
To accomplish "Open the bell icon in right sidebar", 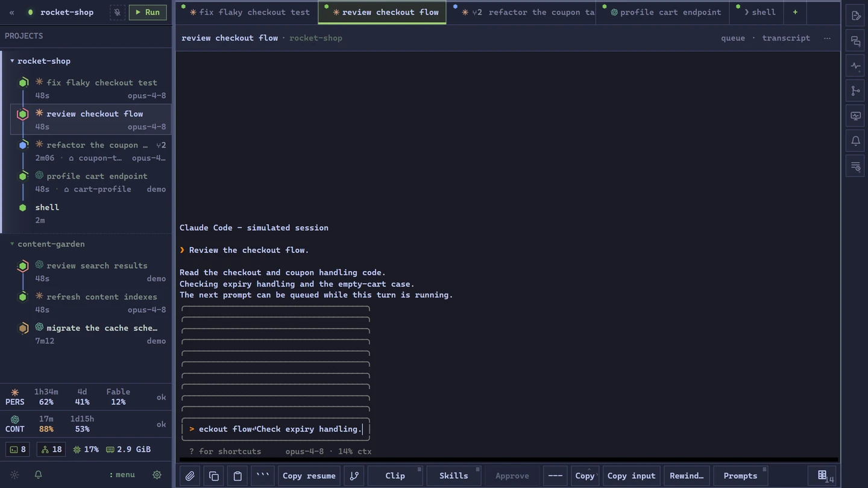I will click(855, 141).
